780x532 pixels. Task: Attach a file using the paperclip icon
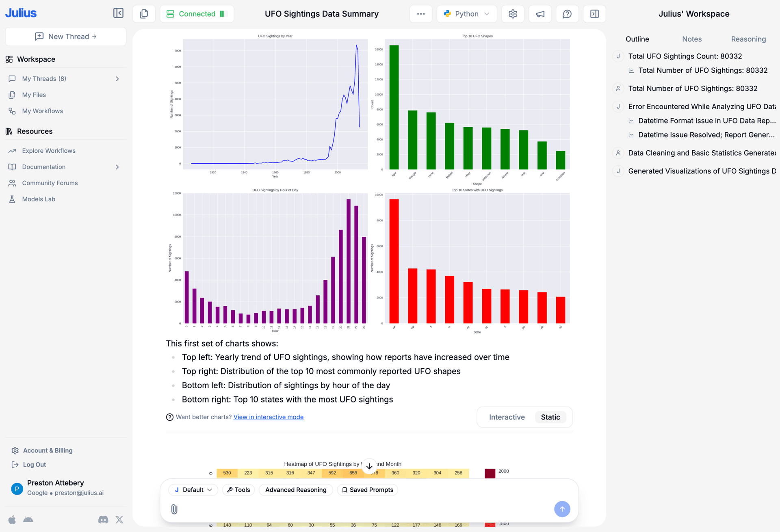[x=174, y=509]
